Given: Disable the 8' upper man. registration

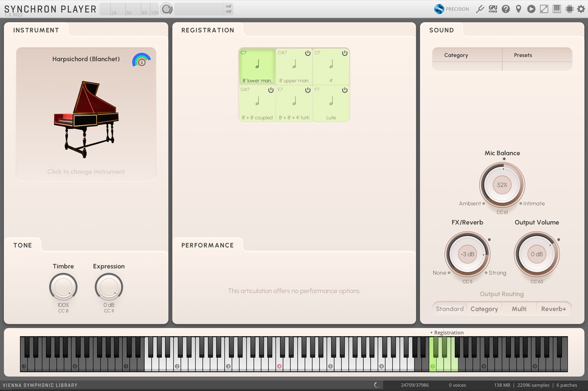Looking at the screenshot, I should click(x=308, y=53).
